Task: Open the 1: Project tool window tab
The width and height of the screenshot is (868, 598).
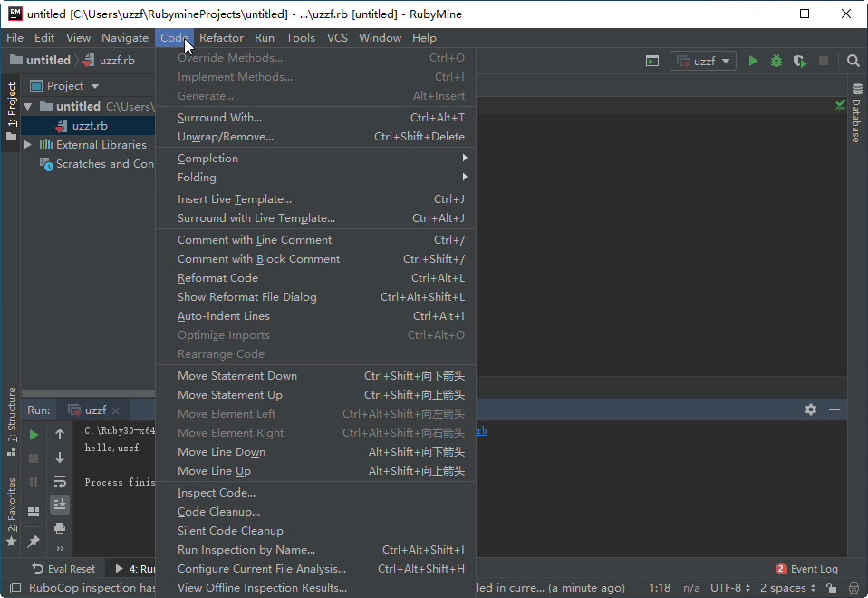Action: tap(11, 112)
